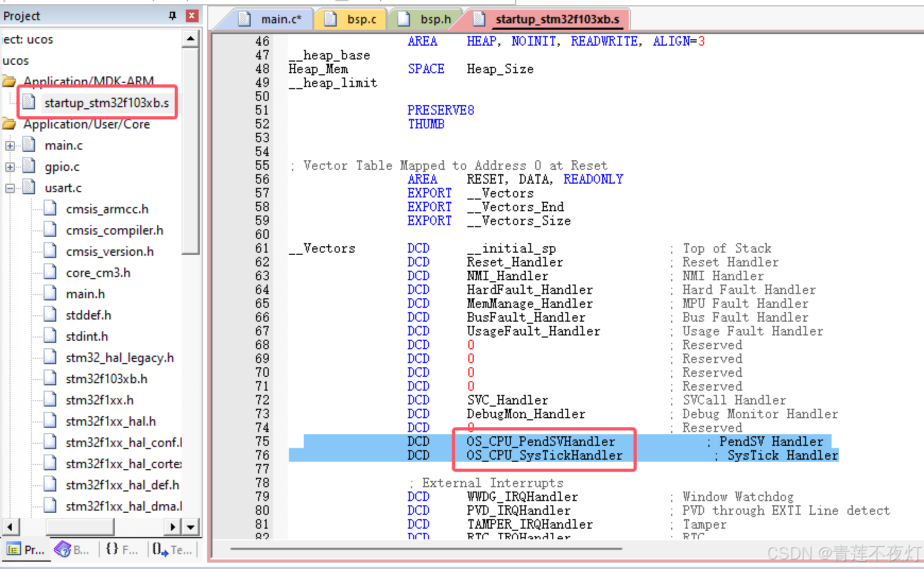Toggle auto-hide pin on the Project panel

point(172,15)
